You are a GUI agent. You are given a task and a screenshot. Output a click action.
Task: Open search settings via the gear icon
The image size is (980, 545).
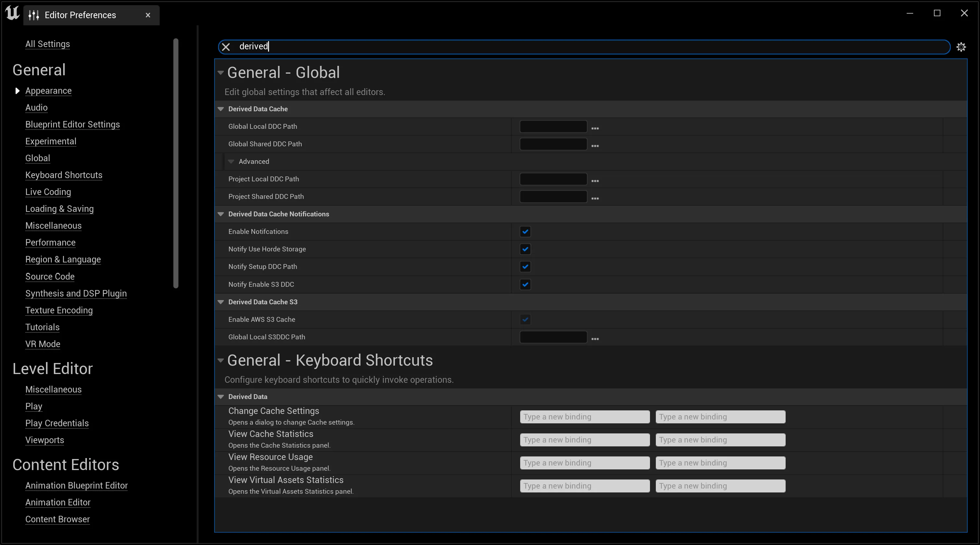tap(962, 47)
